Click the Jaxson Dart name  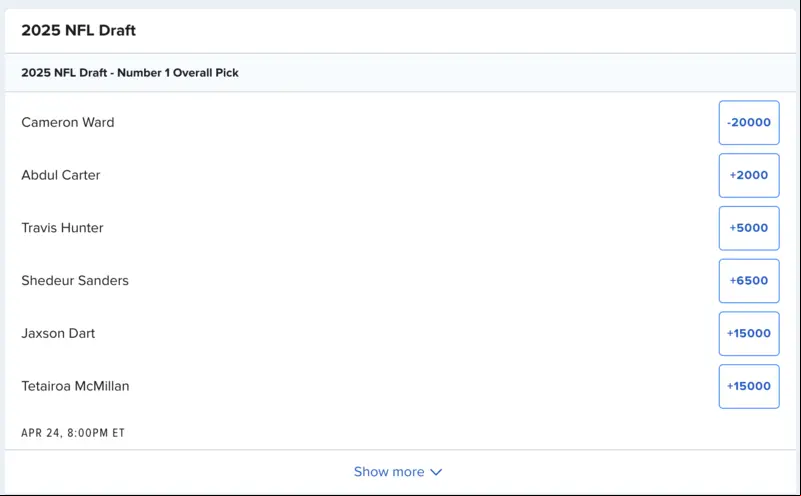coord(58,334)
